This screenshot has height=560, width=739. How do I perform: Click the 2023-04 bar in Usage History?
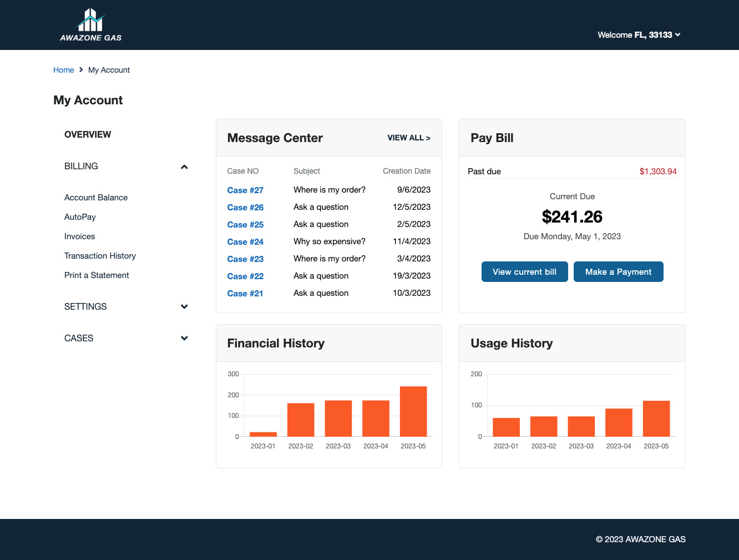(x=619, y=422)
